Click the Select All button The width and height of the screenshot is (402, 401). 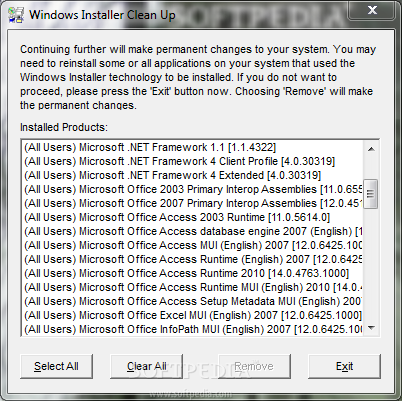pyautogui.click(x=56, y=366)
